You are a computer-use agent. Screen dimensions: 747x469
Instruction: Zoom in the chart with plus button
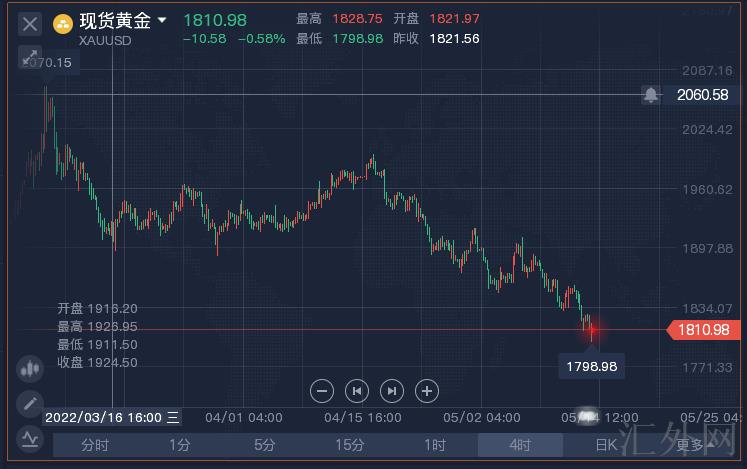point(427,391)
